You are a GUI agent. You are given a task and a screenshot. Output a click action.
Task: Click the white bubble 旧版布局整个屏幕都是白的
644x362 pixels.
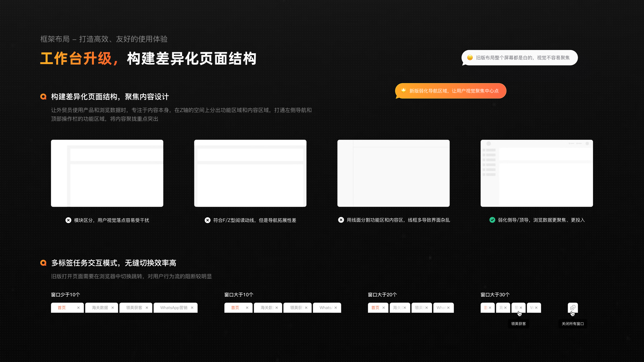click(x=520, y=58)
